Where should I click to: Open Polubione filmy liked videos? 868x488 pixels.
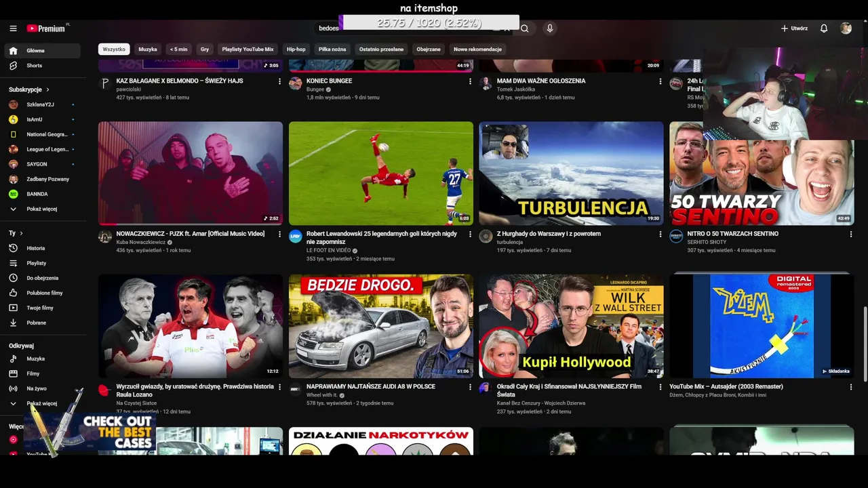coord(42,293)
